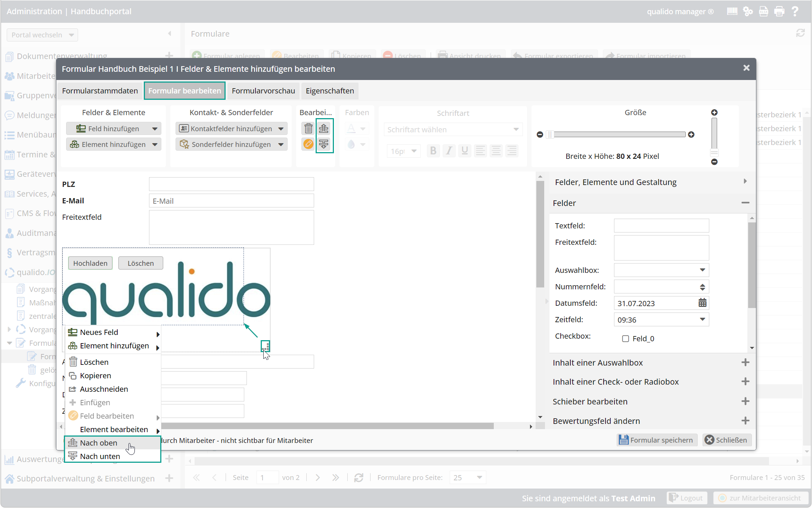Image resolution: width=812 pixels, height=508 pixels.
Task: Click into the PLZ input field
Action: (231, 184)
